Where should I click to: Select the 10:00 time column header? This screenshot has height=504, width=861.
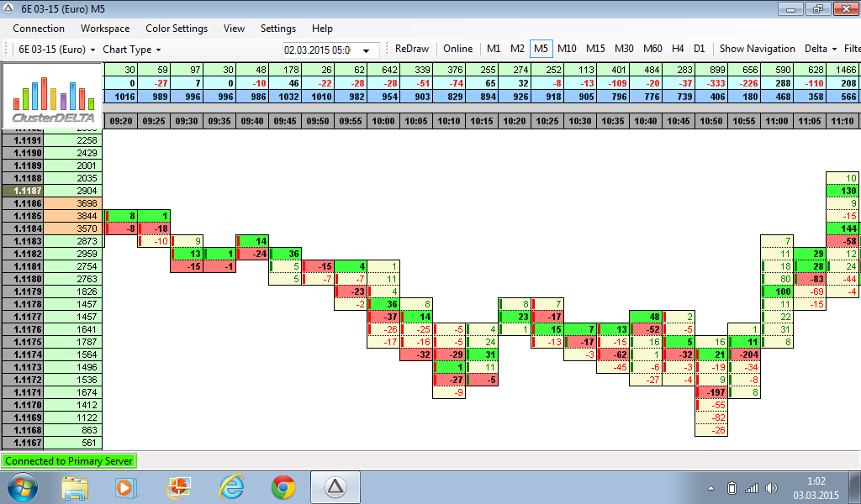[383, 121]
